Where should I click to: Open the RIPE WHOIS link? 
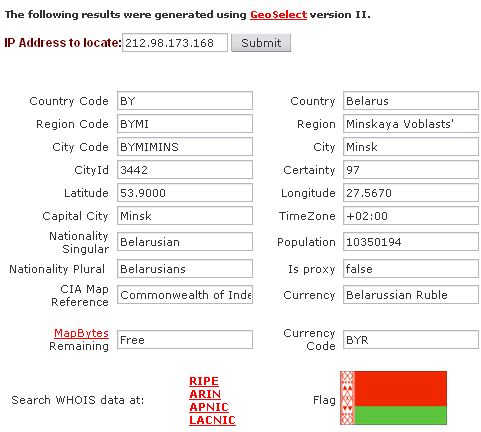pyautogui.click(x=204, y=381)
